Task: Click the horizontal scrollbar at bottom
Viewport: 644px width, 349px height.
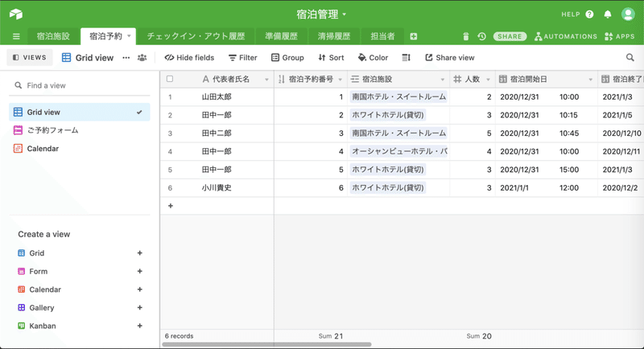Action: 267,345
